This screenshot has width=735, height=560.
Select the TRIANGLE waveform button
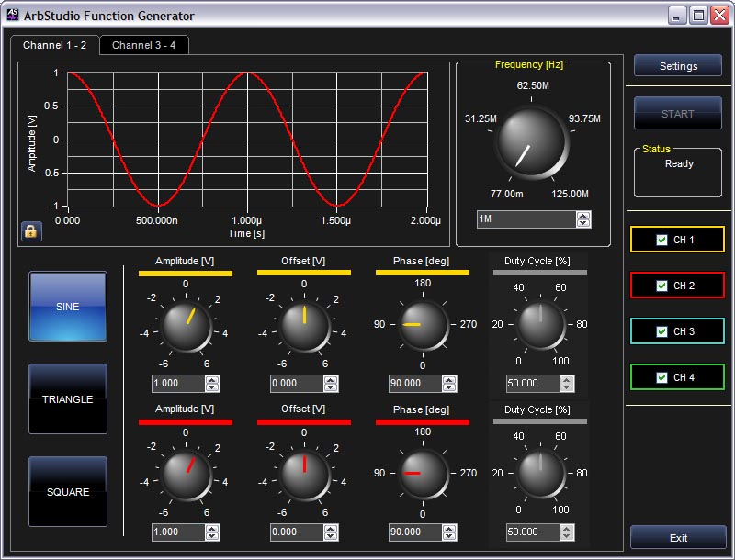click(68, 399)
